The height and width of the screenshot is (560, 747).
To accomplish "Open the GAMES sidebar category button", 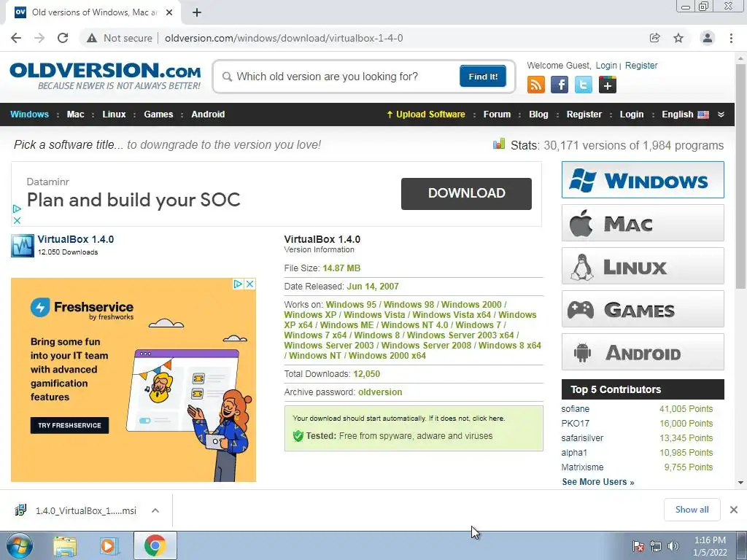I will [x=643, y=309].
